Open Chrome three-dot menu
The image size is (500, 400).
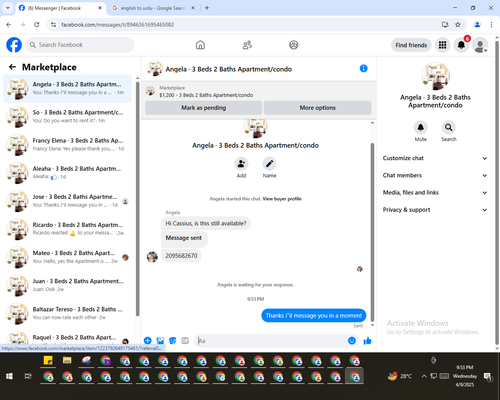[491, 24]
